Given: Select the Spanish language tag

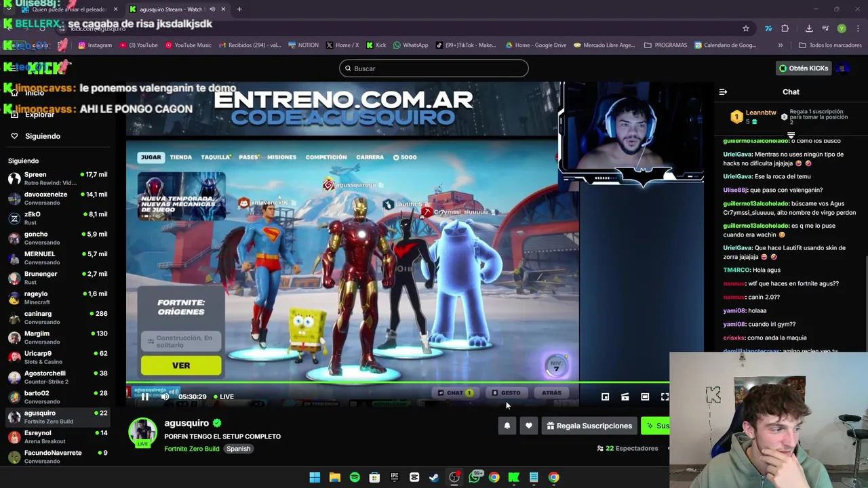Looking at the screenshot, I should (238, 449).
